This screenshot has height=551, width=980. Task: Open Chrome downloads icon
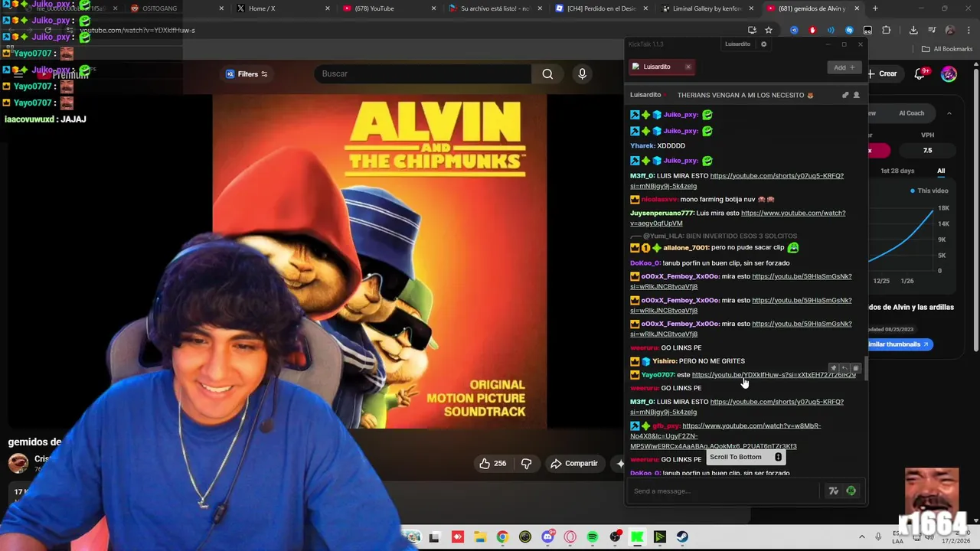(913, 30)
